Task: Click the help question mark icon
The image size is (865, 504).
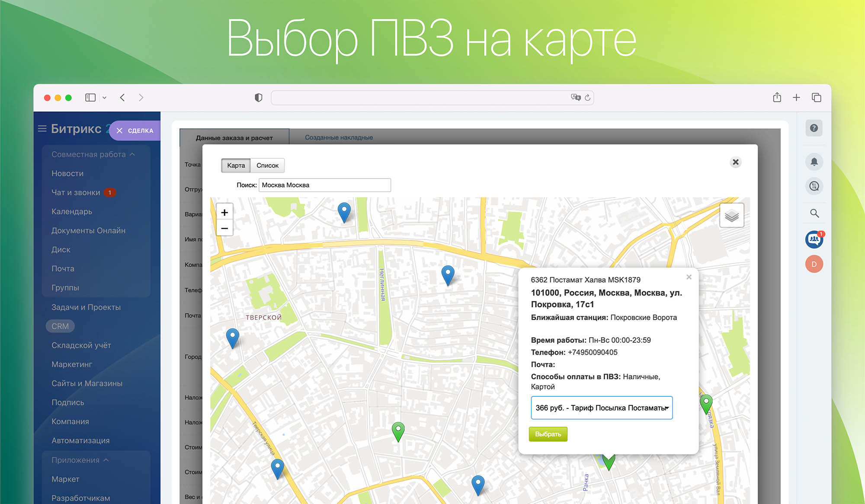Action: 814,128
